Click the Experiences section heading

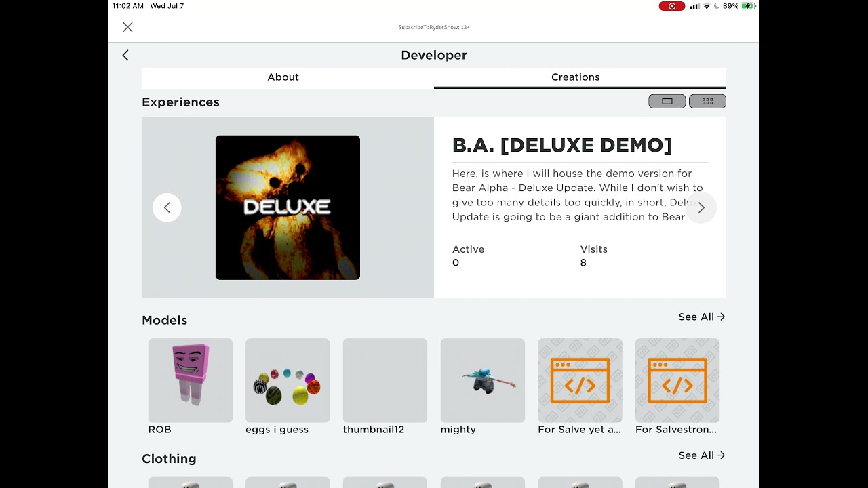point(180,102)
